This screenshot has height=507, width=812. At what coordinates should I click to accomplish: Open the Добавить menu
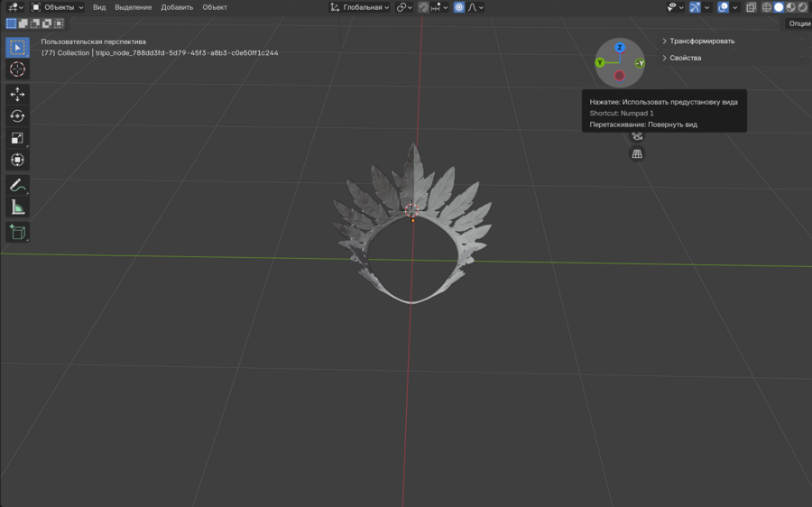[177, 7]
